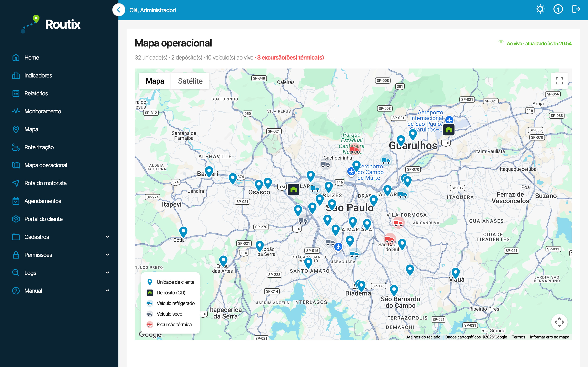The width and height of the screenshot is (588, 367).
Task: Enter fullscreen map view
Action: click(559, 81)
